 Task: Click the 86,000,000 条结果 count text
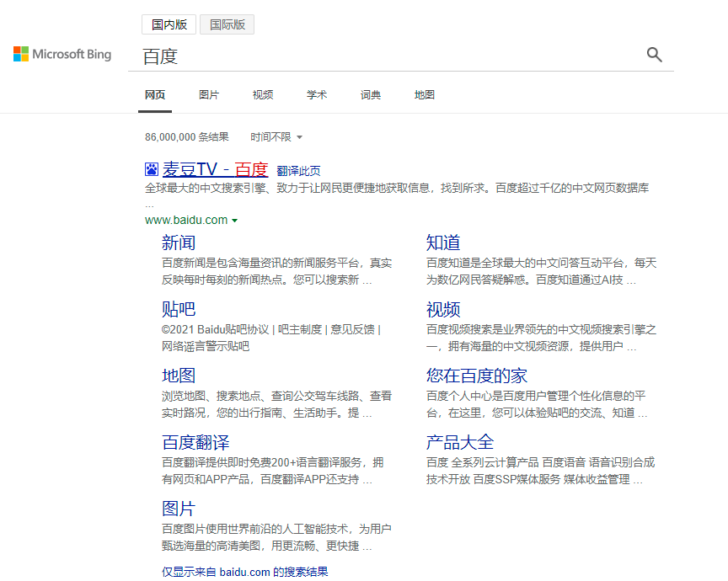point(187,137)
